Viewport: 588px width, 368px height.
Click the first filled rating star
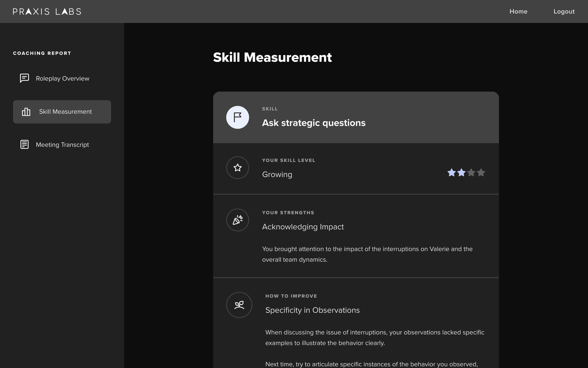[451, 173]
